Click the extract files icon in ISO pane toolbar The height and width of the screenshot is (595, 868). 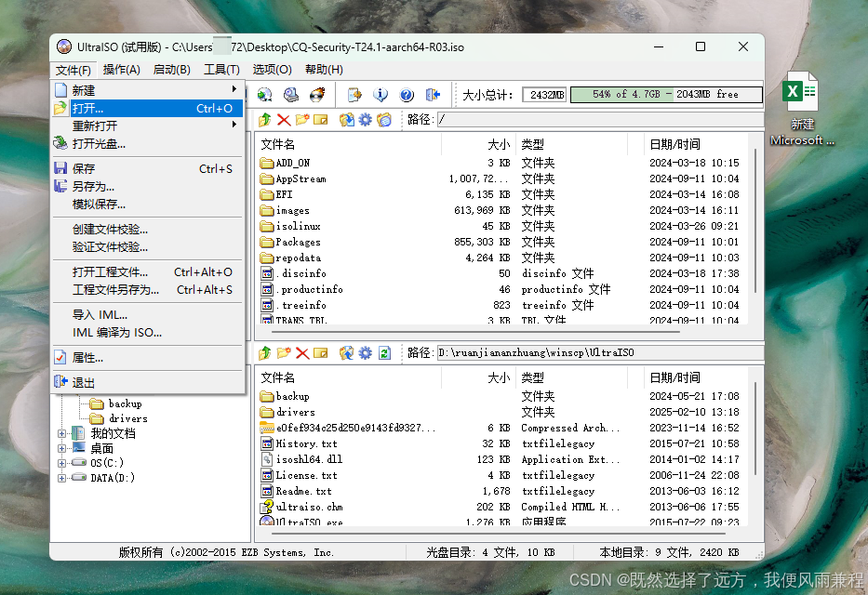pos(346,119)
